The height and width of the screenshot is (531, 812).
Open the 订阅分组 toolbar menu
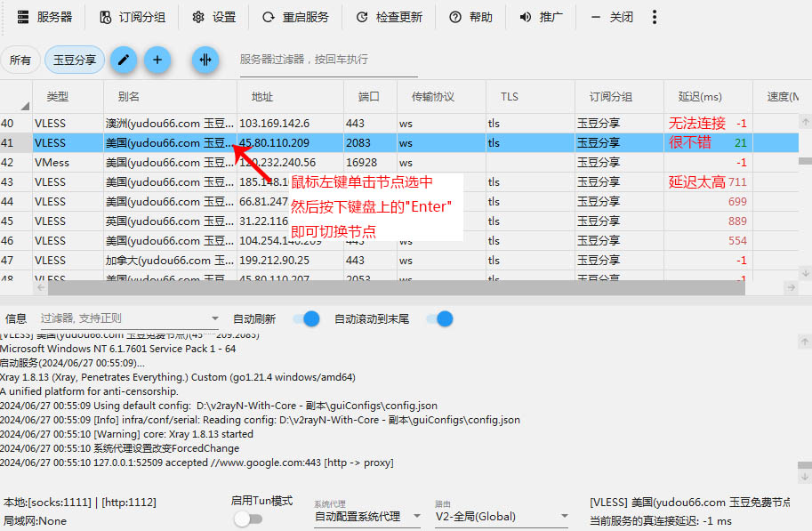132,17
